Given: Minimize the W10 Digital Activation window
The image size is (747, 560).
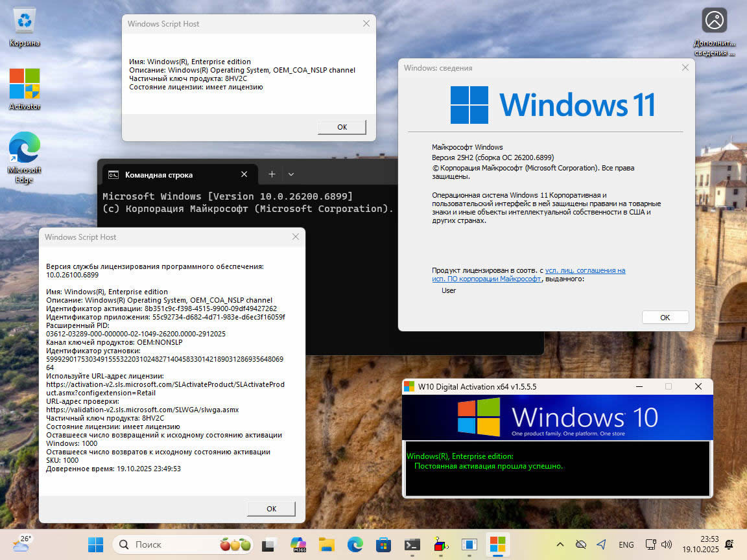Looking at the screenshot, I should (639, 386).
